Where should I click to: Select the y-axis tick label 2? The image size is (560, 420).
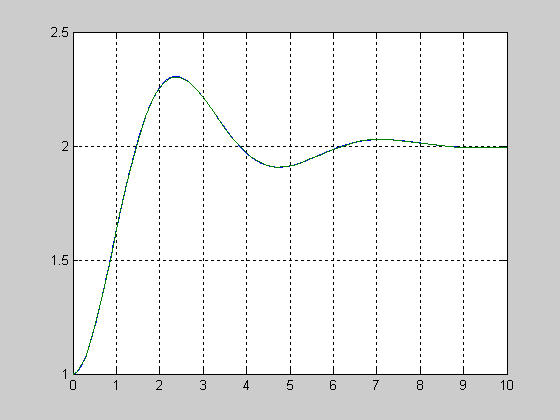[x=65, y=146]
